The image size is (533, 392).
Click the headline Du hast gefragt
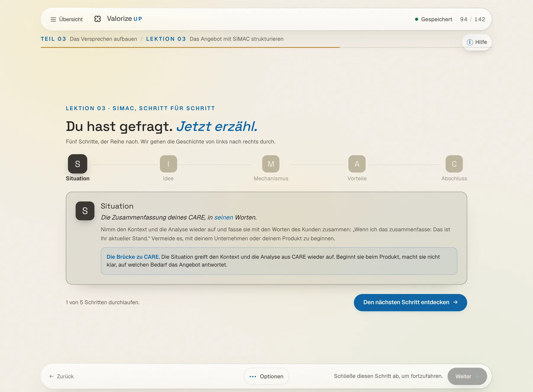point(119,126)
